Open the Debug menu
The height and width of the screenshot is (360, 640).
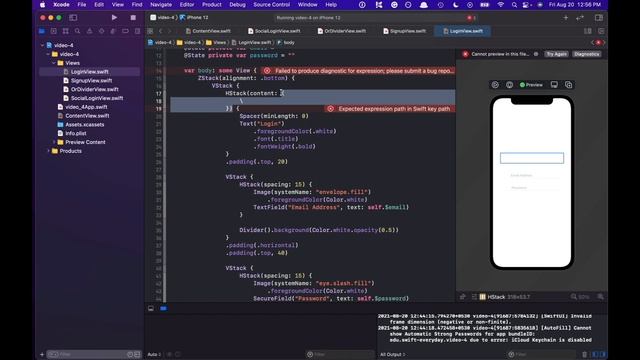click(x=237, y=4)
